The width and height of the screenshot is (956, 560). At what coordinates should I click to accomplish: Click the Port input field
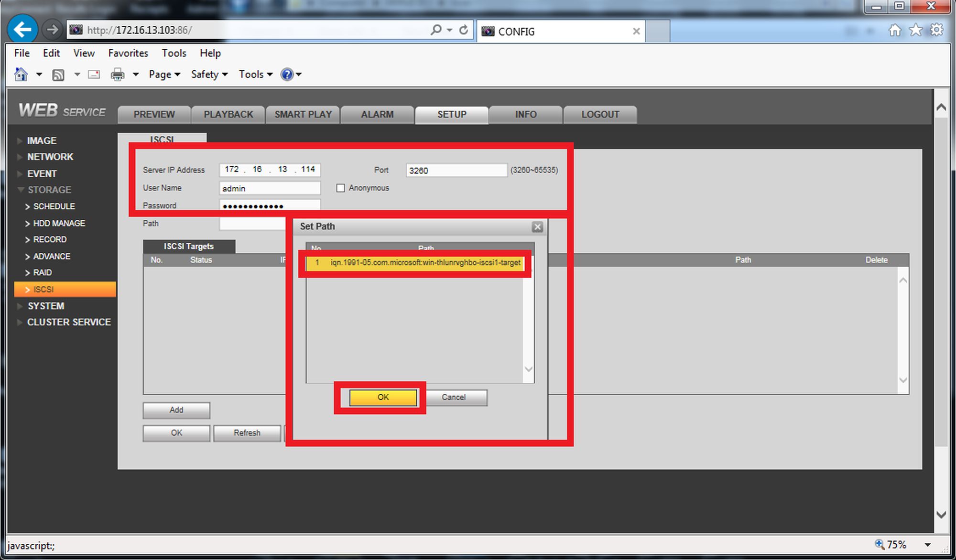[456, 171]
